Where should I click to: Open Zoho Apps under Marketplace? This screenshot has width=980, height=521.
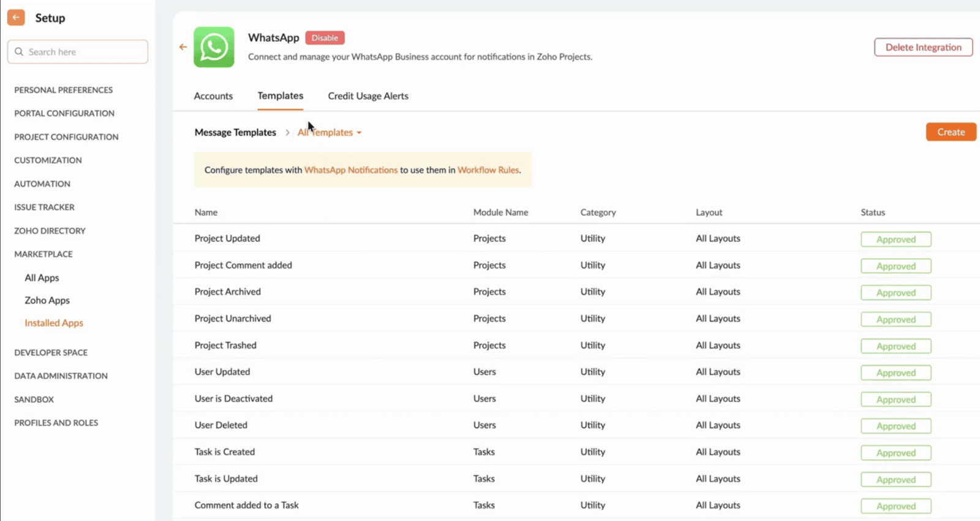(x=47, y=300)
